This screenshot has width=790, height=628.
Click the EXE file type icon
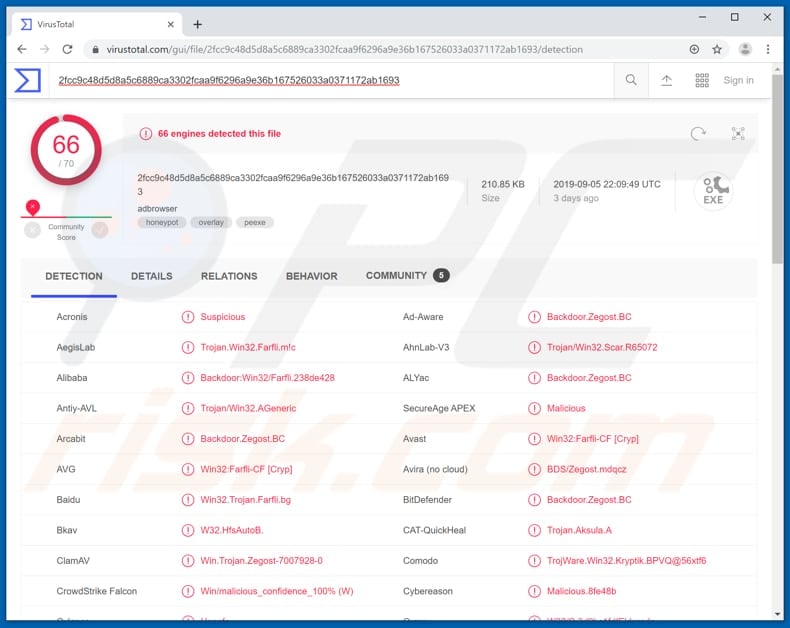pos(713,191)
